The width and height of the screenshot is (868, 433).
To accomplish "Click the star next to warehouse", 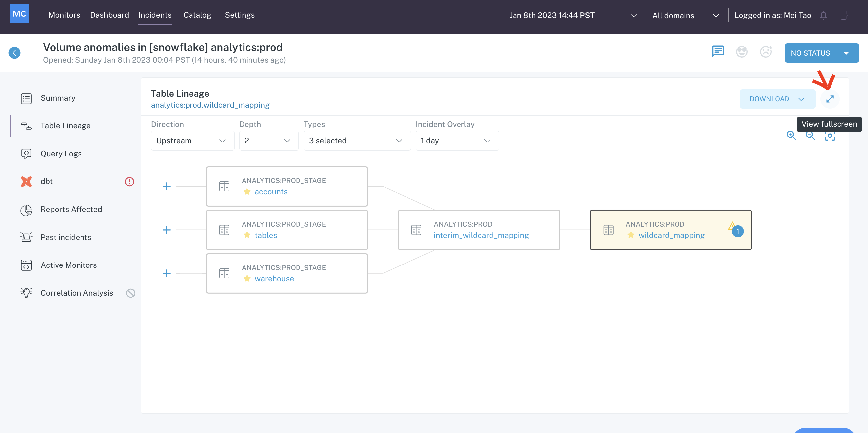I will pos(247,278).
